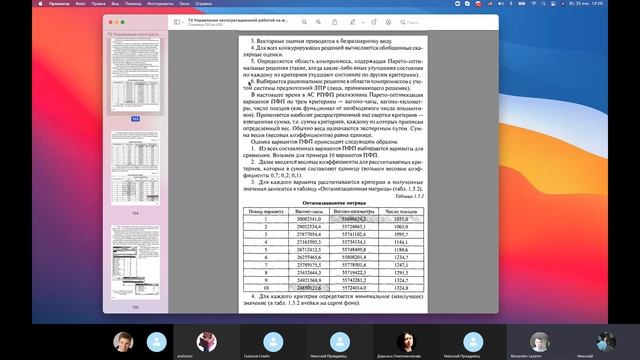This screenshot has width=640, height=360.
Task: Click the Bluetooth icon in menu bar
Action: coord(511,4)
